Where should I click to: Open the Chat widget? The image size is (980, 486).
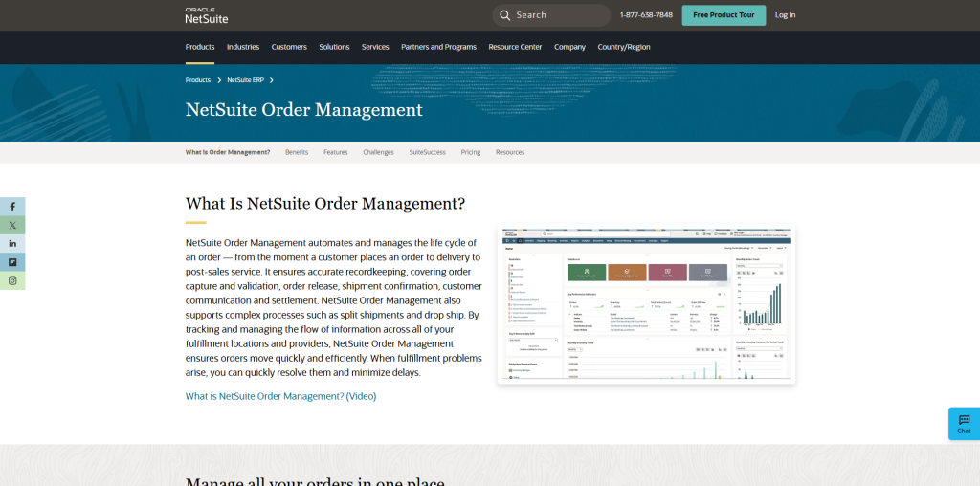click(964, 424)
